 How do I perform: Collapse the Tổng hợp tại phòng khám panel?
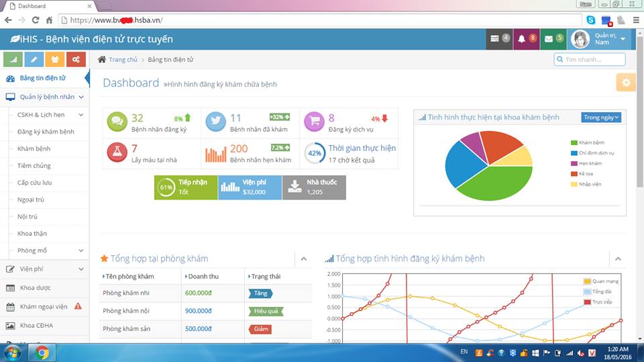(303, 259)
